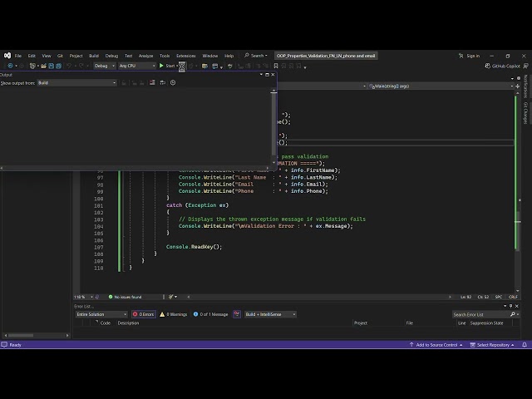Open the Build menu
Screen dimensions: 532x399
coord(94,56)
